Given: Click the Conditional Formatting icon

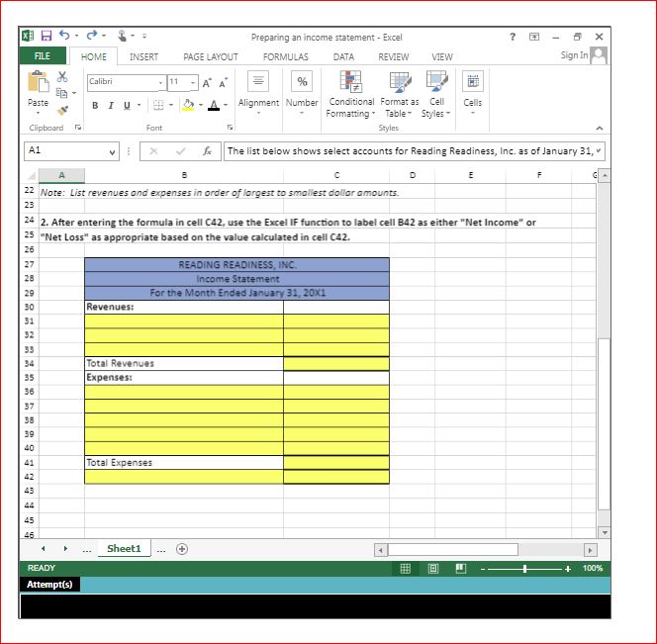Looking at the screenshot, I should coord(350,81).
